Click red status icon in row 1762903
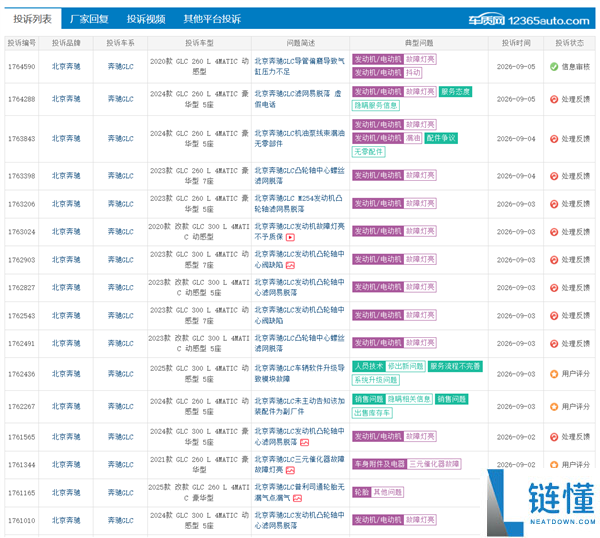The width and height of the screenshot is (600, 538). (x=554, y=260)
